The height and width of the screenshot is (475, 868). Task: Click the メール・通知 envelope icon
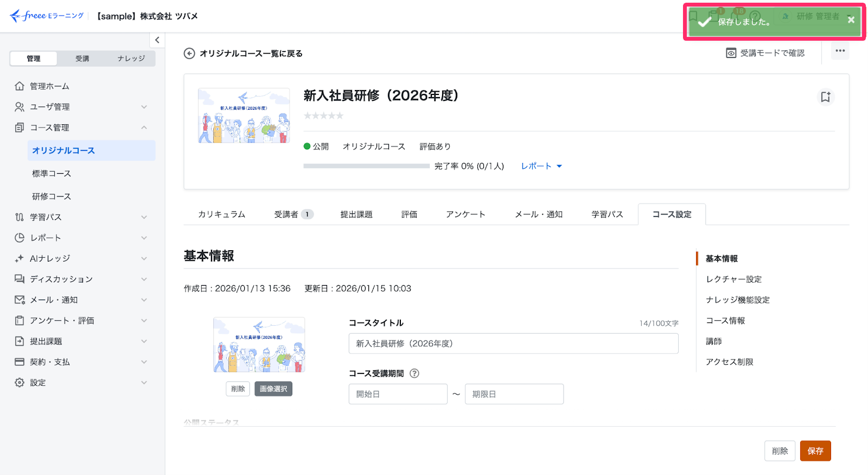pos(20,300)
